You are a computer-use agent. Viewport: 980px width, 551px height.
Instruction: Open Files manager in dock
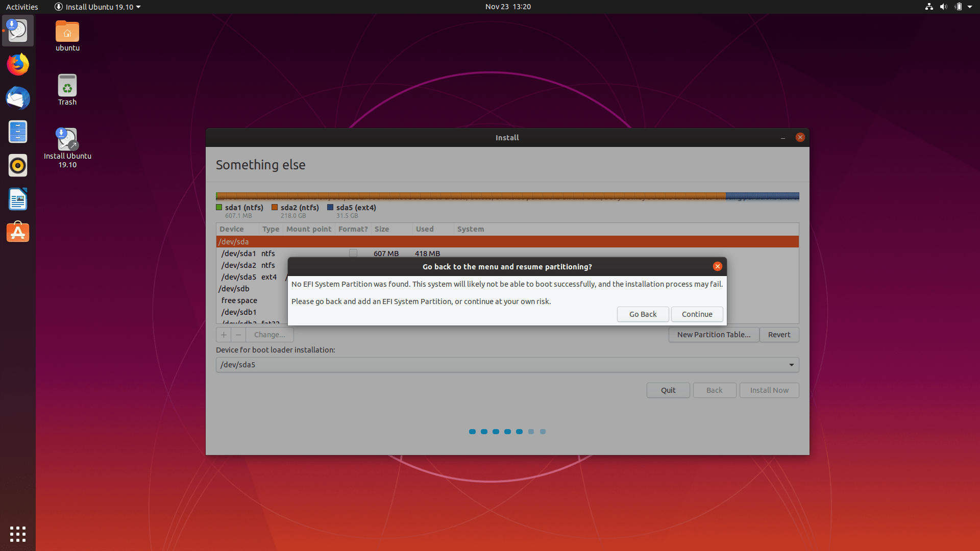coord(18,132)
